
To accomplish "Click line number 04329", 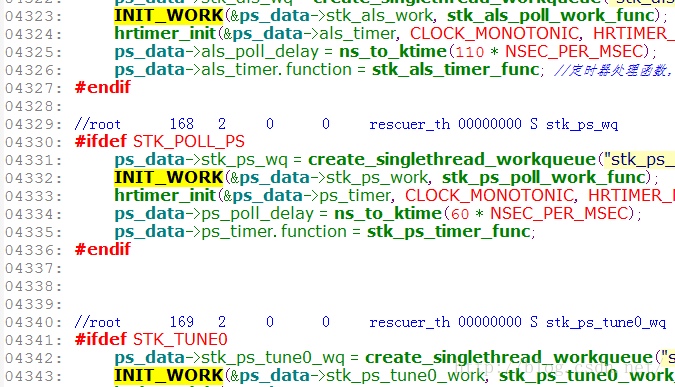I will point(33,124).
